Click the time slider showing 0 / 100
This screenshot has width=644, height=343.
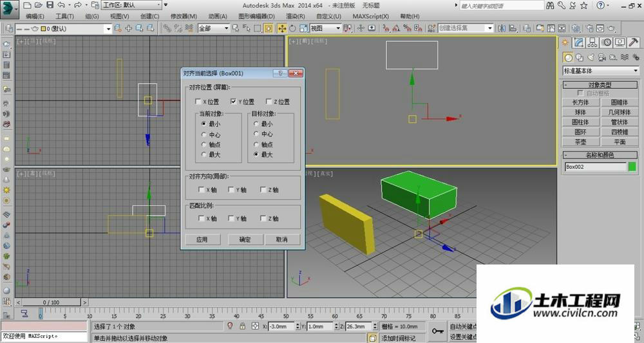[x=52, y=302]
